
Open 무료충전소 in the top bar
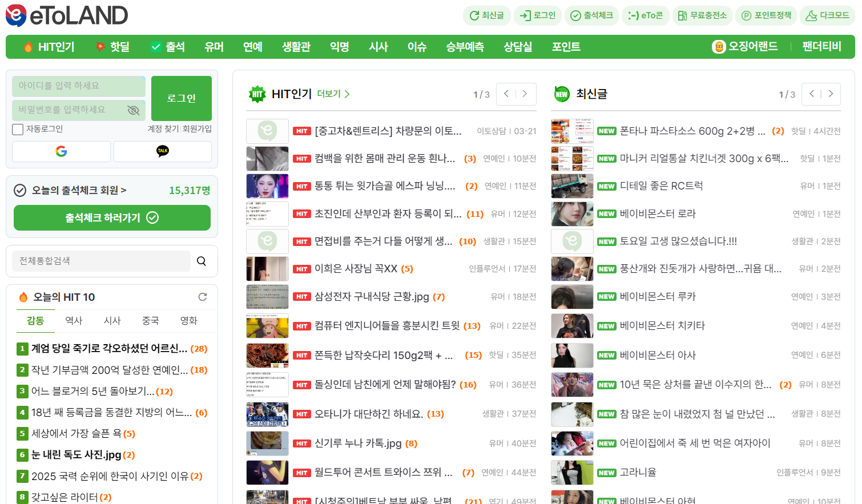(702, 15)
